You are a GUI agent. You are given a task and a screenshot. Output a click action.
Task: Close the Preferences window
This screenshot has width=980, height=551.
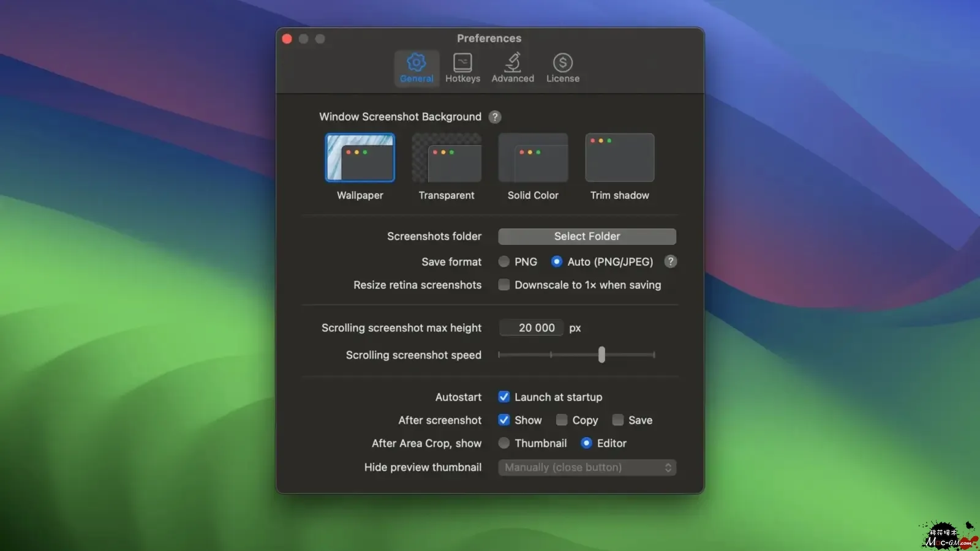[287, 39]
